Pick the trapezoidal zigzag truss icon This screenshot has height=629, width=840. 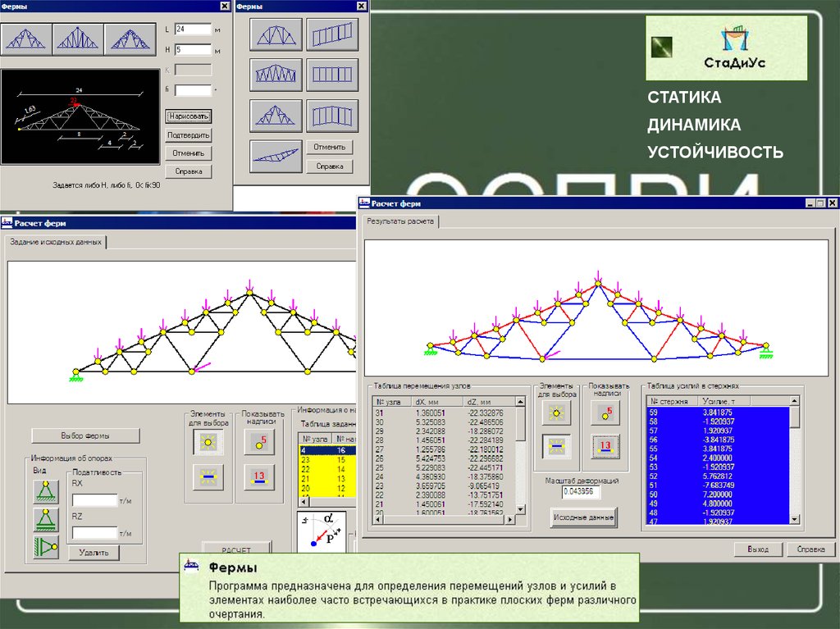pyautogui.click(x=276, y=75)
